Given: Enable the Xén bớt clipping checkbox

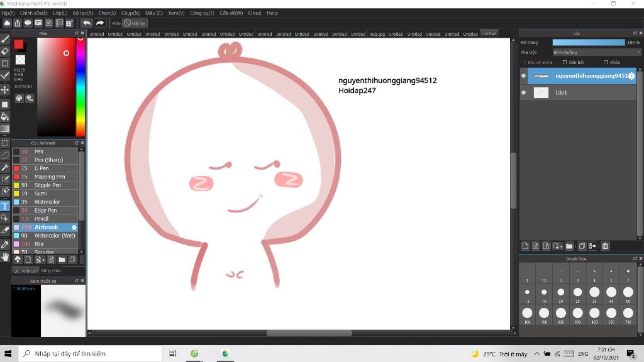Looking at the screenshot, I should 565,62.
